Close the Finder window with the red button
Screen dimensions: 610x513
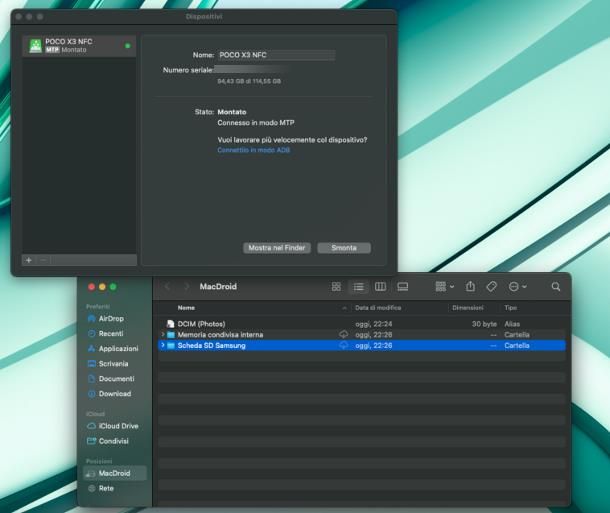coord(91,287)
